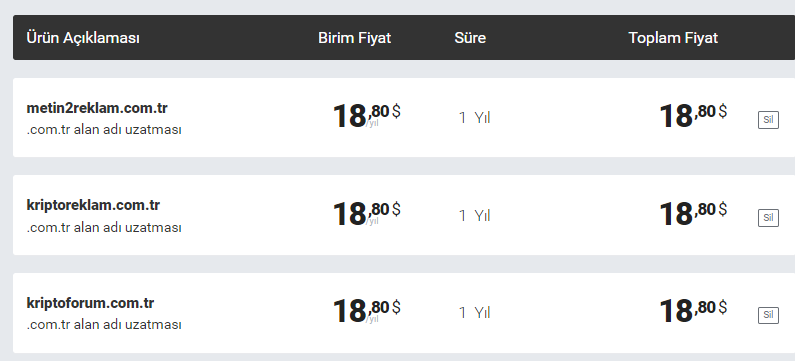Delete kriptoforum.com.tr using the Sil button

click(768, 315)
